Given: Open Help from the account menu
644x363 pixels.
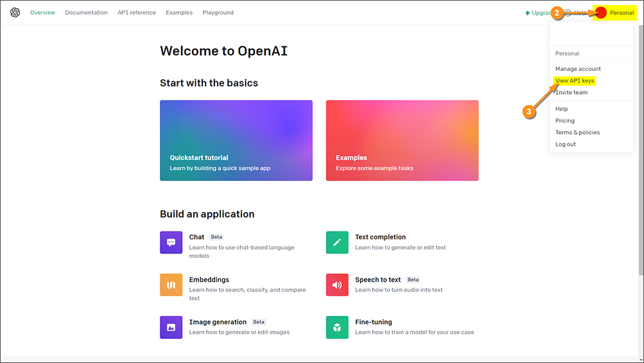Looking at the screenshot, I should coord(562,109).
